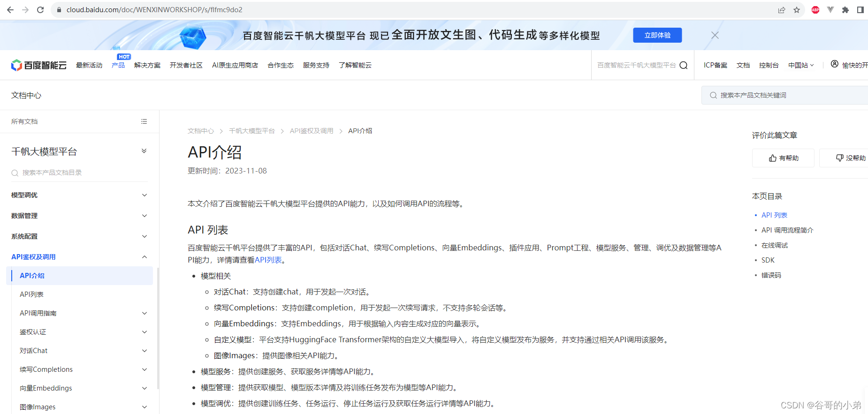Click the API鉴权及调用 breadcrumb
The height and width of the screenshot is (414, 868).
tap(312, 131)
